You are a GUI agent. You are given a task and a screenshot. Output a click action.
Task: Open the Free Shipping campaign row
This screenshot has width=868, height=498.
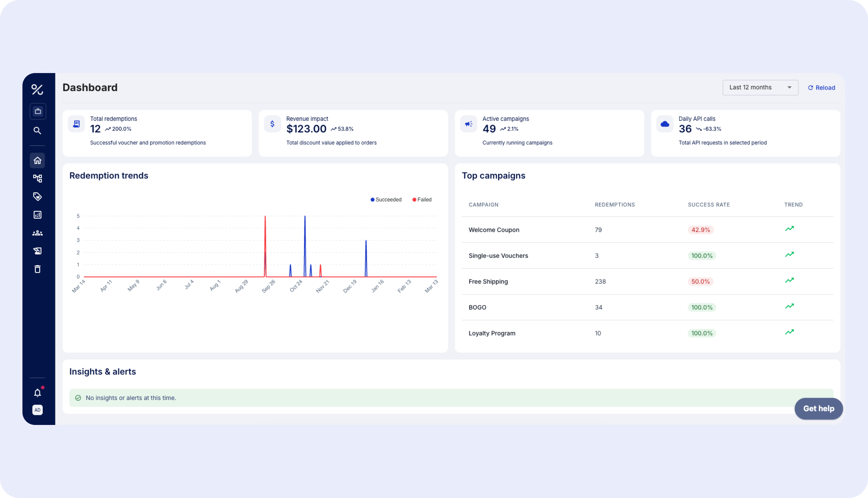(x=488, y=282)
